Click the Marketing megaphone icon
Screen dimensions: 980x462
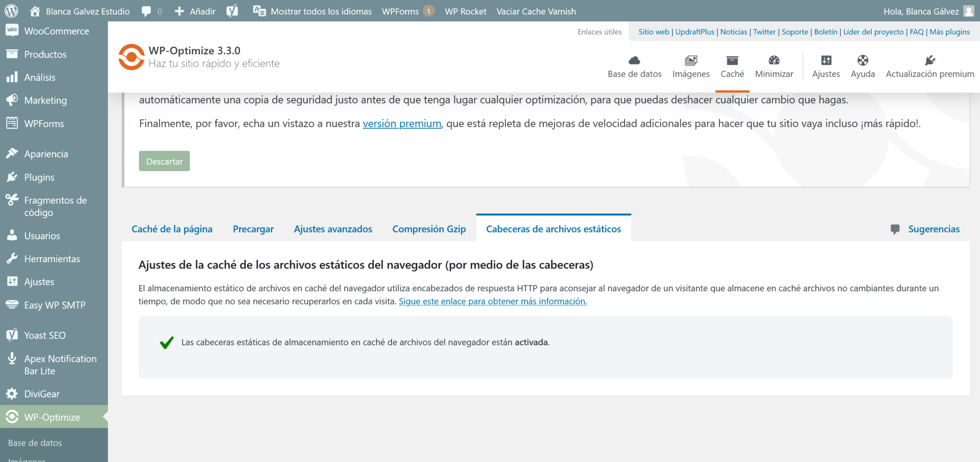(x=12, y=100)
